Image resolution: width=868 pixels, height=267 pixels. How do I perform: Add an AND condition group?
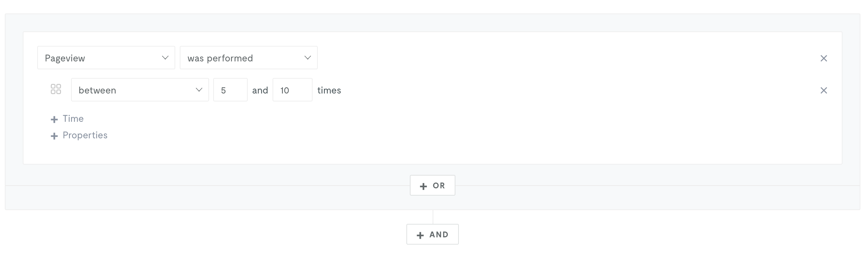[x=433, y=234]
